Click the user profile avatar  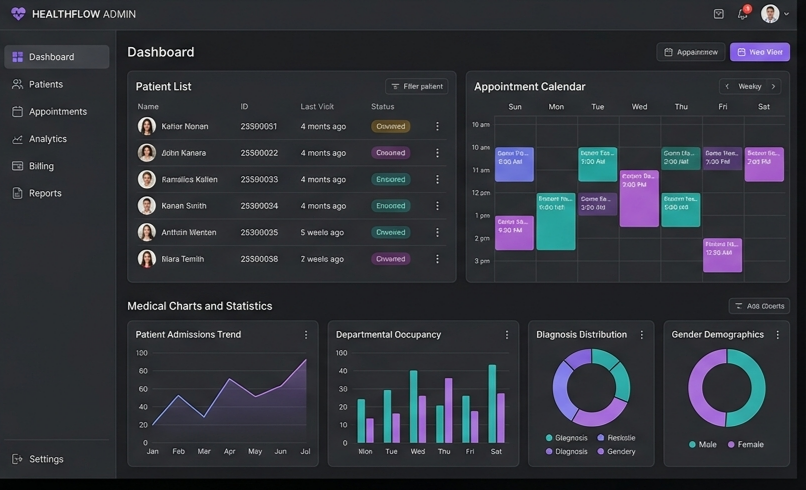(770, 14)
